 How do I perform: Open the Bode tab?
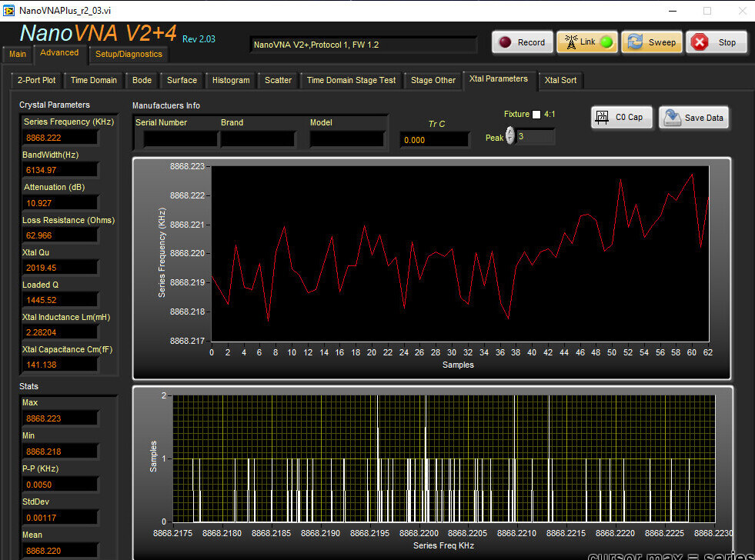(142, 80)
